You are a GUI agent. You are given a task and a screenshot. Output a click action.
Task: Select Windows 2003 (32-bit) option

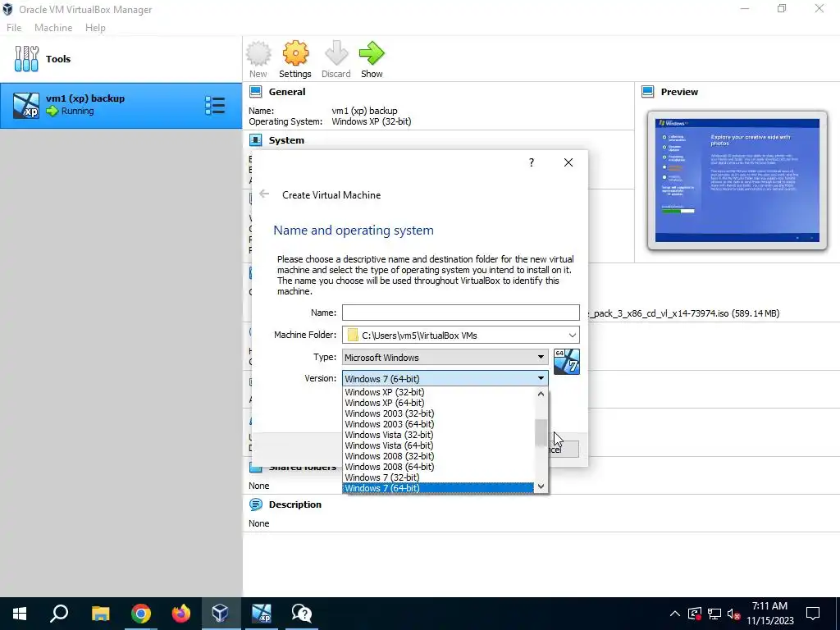(x=438, y=413)
